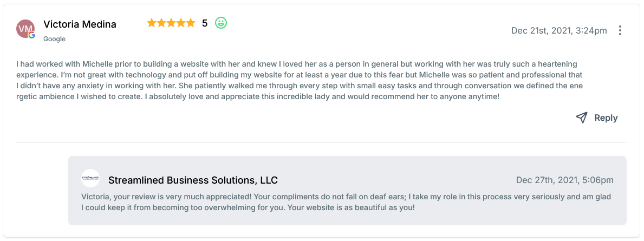This screenshot has height=241, width=644.
Task: Click the Dec 21st, 2021 review timestamp
Action: (559, 31)
